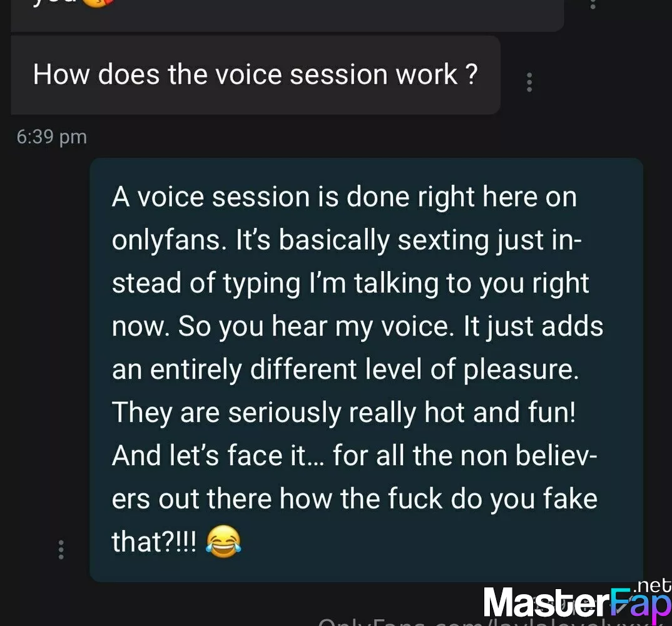Click the '.net' text above the logo
The height and width of the screenshot is (626, 672).
pyautogui.click(x=652, y=586)
